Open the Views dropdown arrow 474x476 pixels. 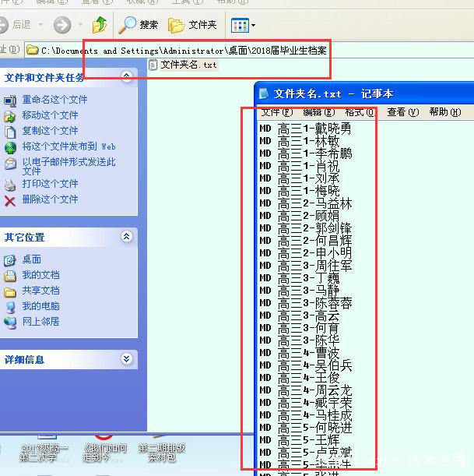point(253,26)
